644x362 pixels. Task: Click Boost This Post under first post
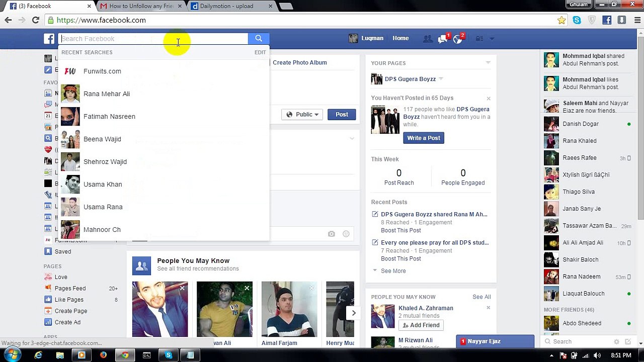tap(401, 230)
